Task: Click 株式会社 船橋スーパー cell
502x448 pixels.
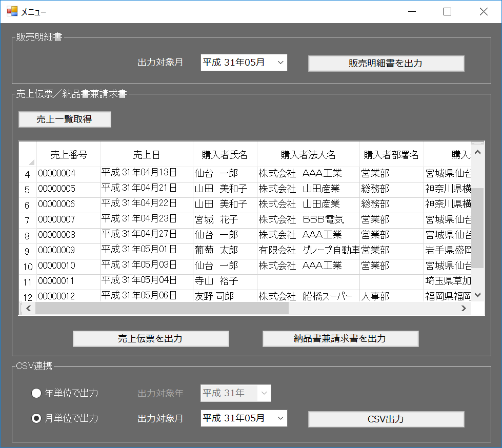Action: [x=308, y=296]
